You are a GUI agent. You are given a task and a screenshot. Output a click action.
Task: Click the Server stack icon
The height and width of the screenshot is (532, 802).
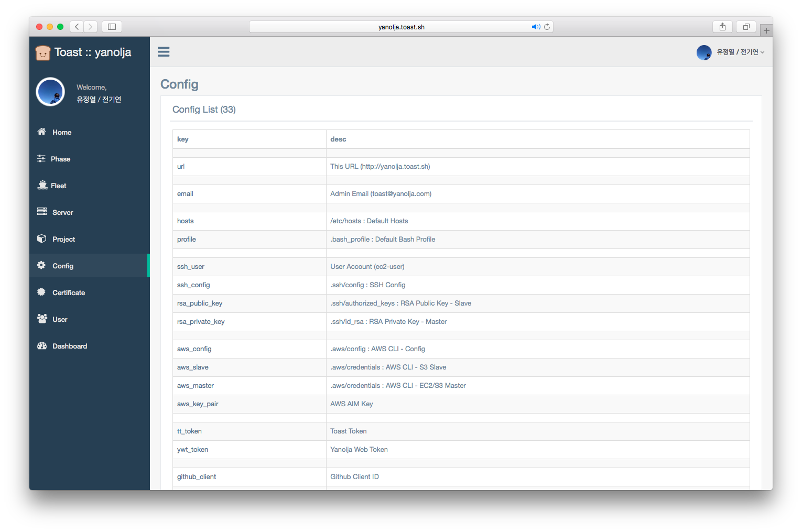42,212
